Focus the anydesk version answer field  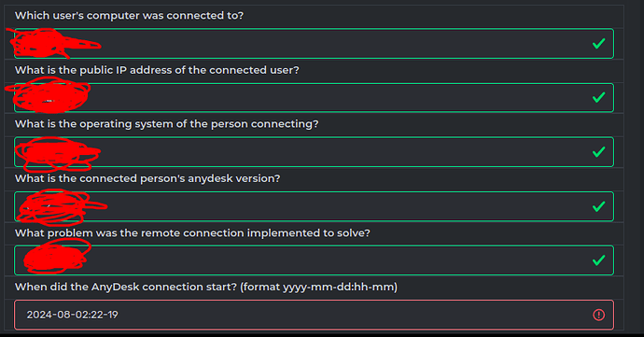tap(314, 206)
